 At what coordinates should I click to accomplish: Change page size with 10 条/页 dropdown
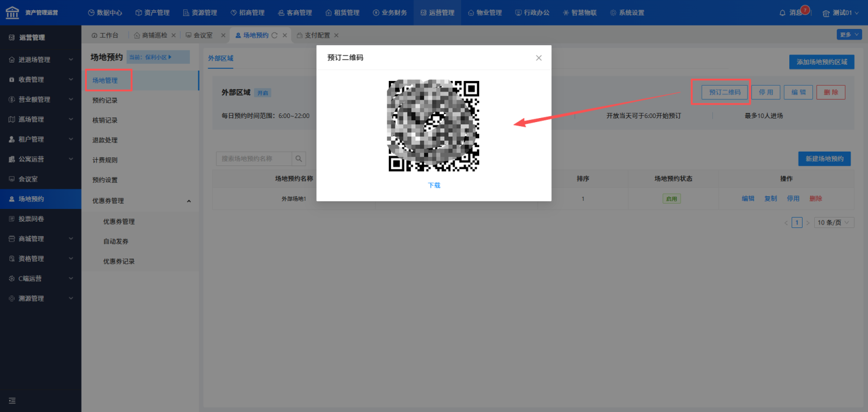834,223
